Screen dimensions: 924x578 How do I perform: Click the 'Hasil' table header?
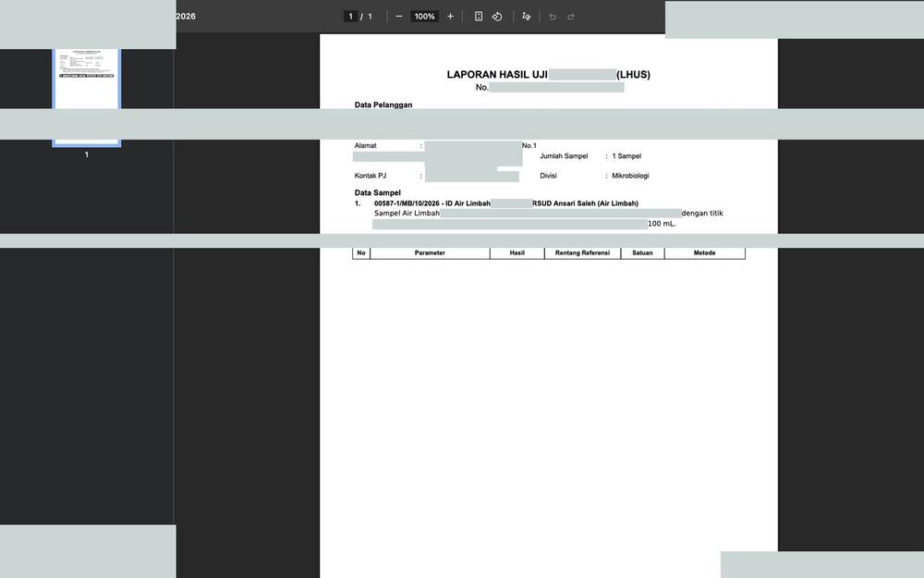(517, 253)
